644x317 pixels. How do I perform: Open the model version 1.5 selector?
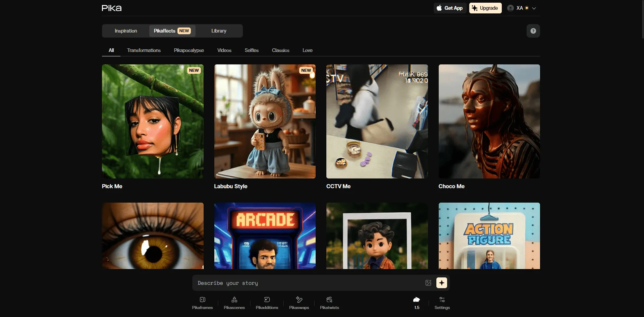[x=417, y=303]
